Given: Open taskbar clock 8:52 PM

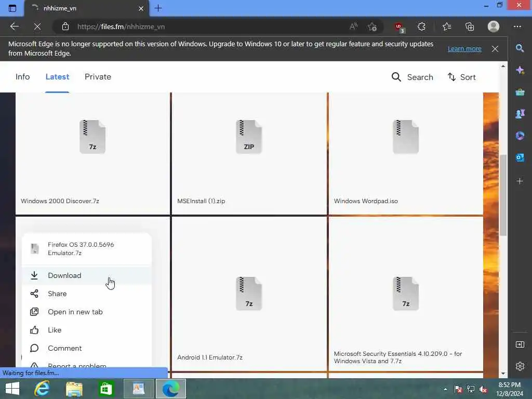Looking at the screenshot, I should (x=510, y=389).
